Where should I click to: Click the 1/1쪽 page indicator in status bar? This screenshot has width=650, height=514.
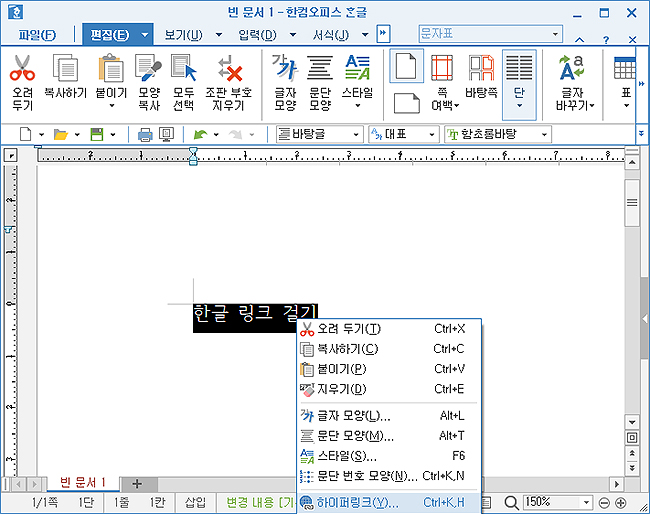[x=45, y=503]
